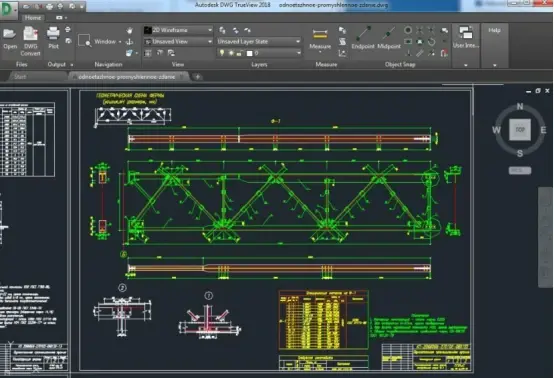Image resolution: width=554 pixels, height=378 pixels.
Task: Add a new drawing tab with plus
Action: [198, 77]
